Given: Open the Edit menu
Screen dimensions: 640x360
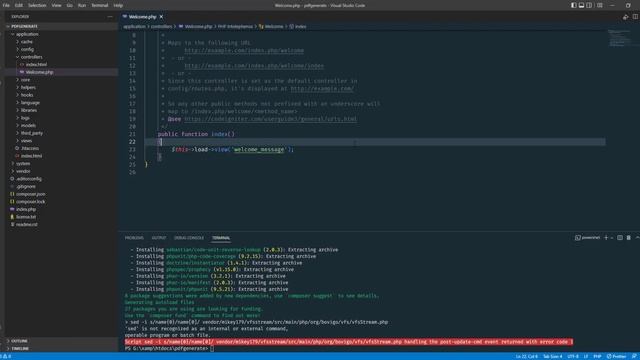Looking at the screenshot, I should 19,5.
